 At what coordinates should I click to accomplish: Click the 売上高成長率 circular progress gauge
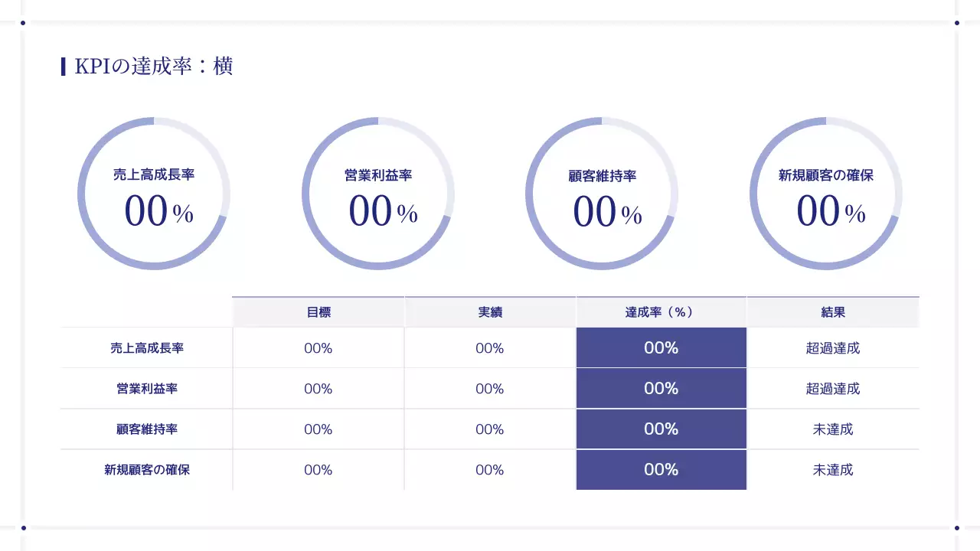pos(153,194)
